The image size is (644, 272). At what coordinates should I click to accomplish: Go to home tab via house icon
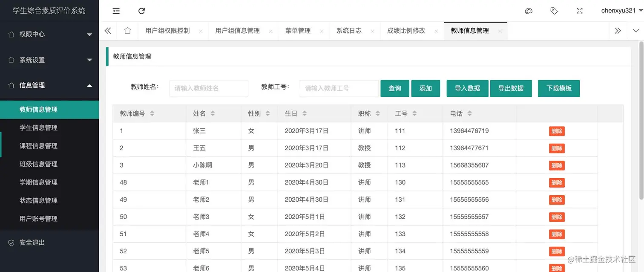coord(127,31)
